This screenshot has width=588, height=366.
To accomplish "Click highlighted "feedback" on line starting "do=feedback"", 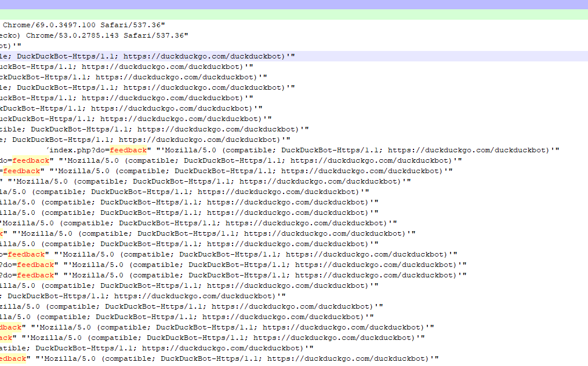I will (x=31, y=161).
